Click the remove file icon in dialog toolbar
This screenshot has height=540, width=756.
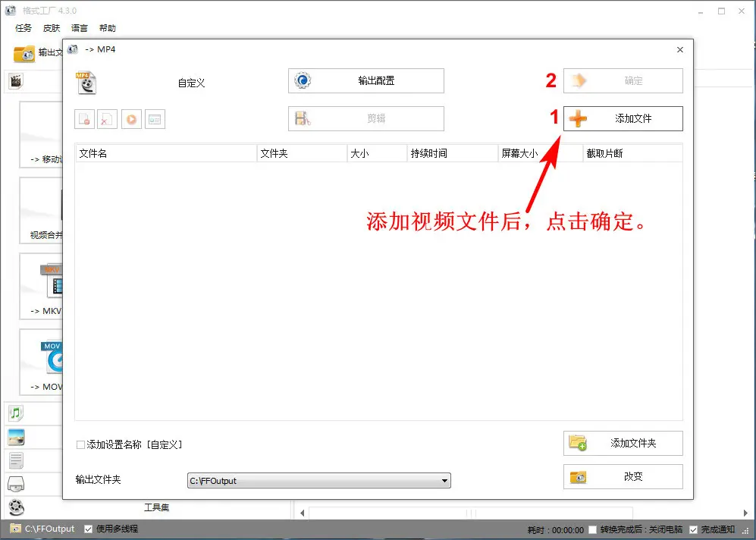click(84, 119)
